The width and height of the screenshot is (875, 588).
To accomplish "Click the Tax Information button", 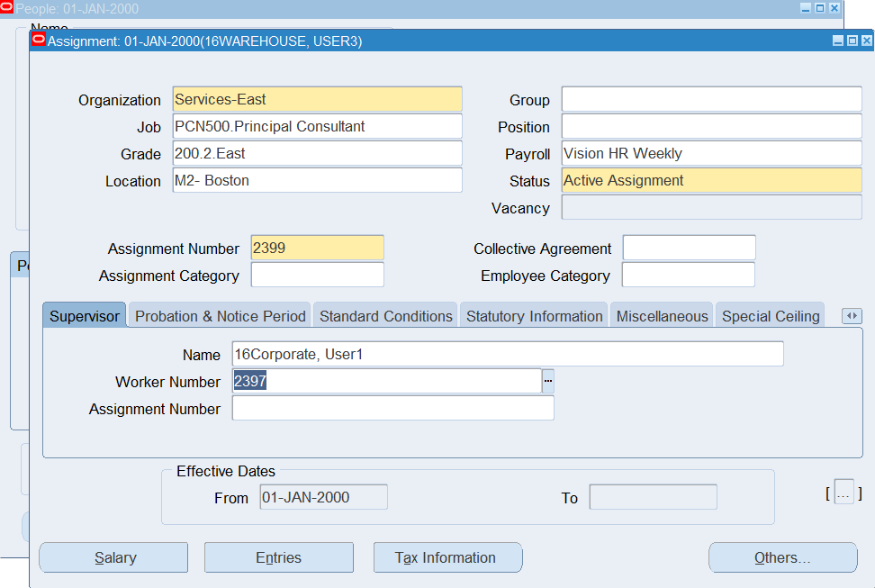I will click(x=447, y=558).
